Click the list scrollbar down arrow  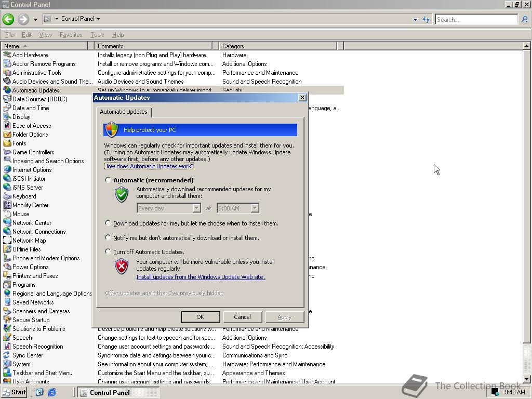[x=527, y=379]
